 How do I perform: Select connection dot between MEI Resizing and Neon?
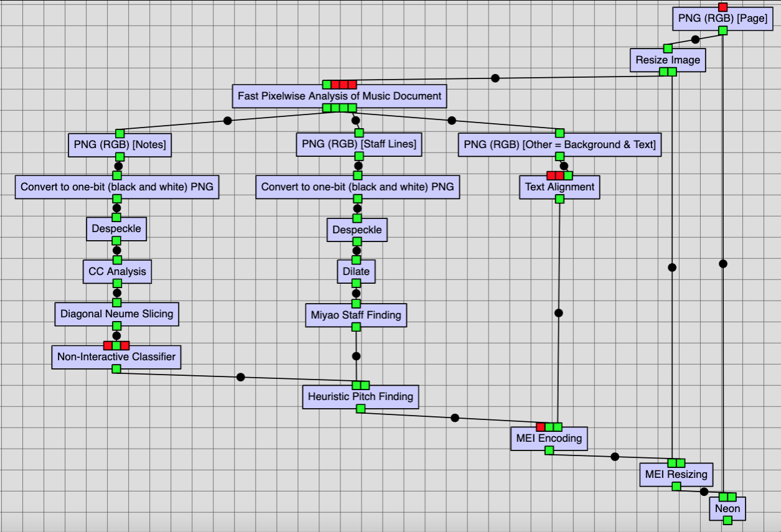[x=704, y=492]
